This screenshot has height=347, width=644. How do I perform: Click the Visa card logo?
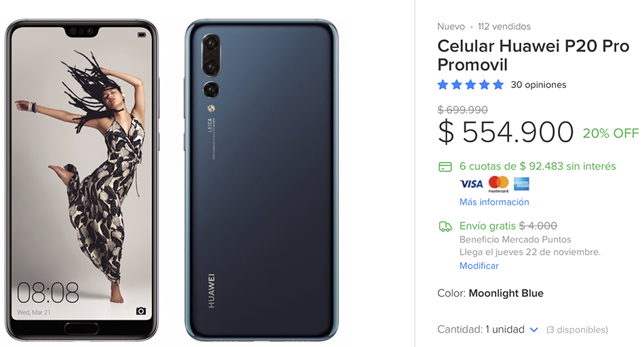471,184
